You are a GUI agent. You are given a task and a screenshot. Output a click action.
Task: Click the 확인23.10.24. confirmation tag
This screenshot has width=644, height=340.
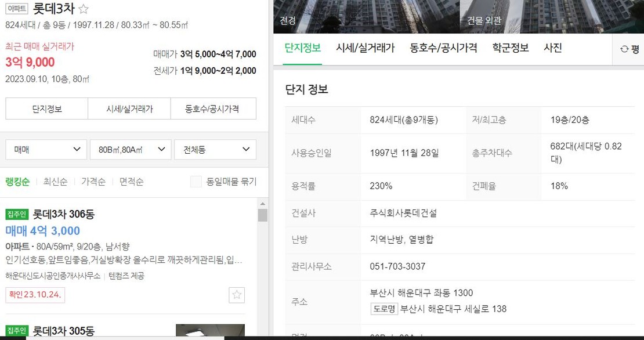pos(35,295)
